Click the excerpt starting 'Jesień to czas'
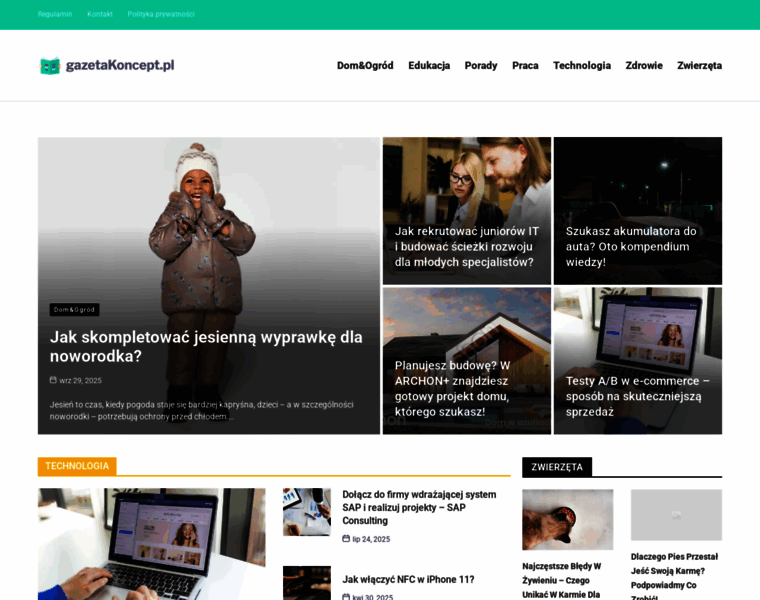The width and height of the screenshot is (760, 600). click(201, 411)
